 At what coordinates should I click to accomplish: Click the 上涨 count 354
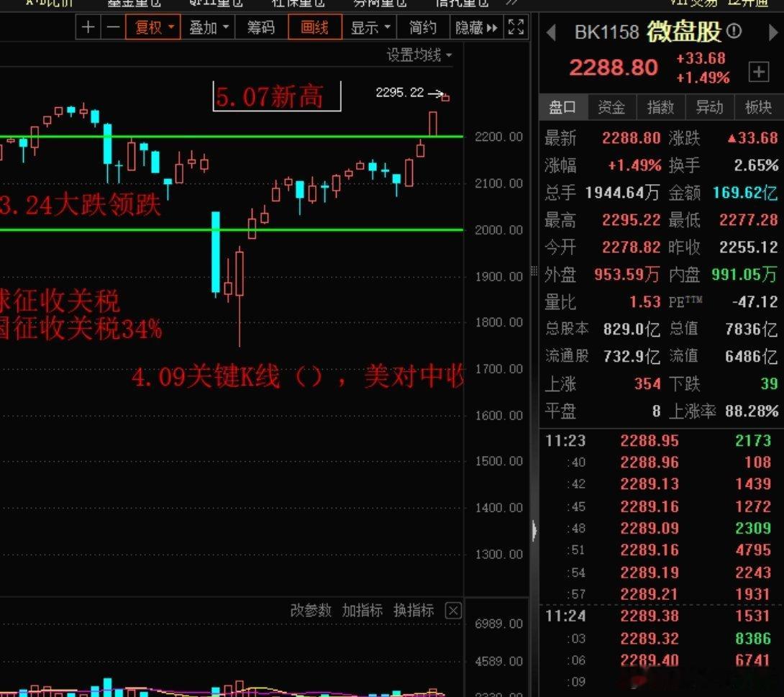click(x=647, y=383)
